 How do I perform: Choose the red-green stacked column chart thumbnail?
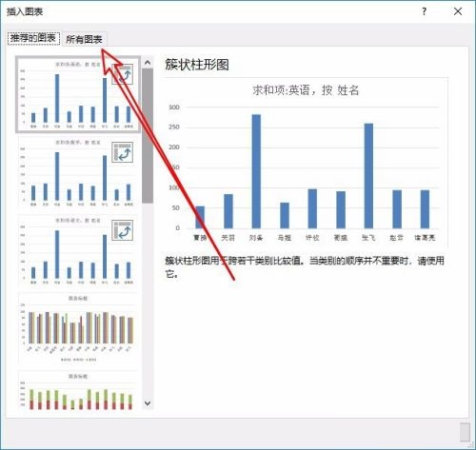point(78,391)
